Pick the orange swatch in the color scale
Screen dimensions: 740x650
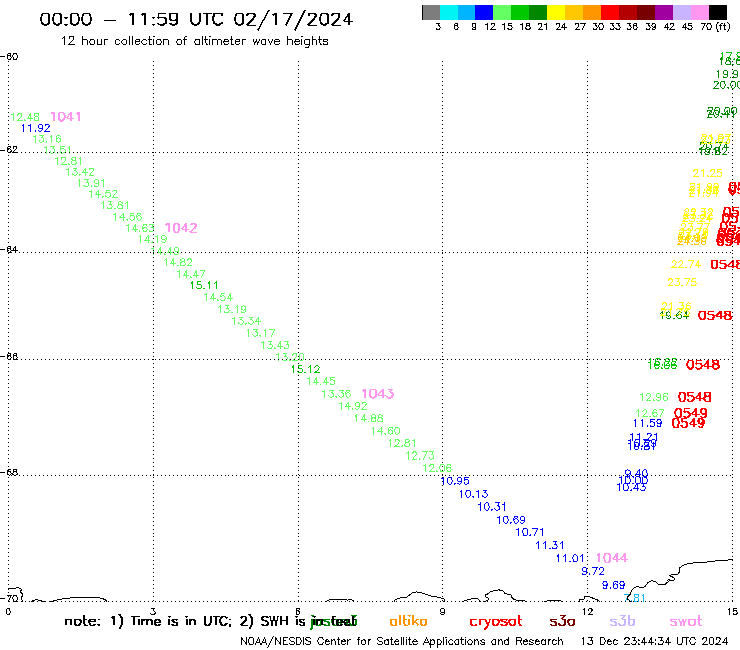point(592,12)
